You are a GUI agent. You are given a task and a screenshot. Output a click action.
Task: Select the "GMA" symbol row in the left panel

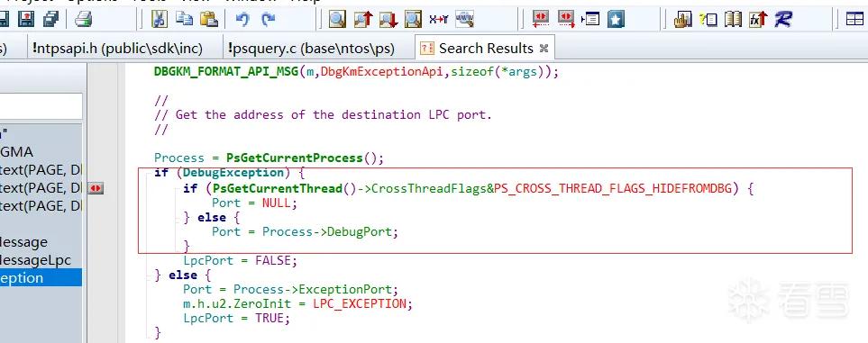point(41,152)
